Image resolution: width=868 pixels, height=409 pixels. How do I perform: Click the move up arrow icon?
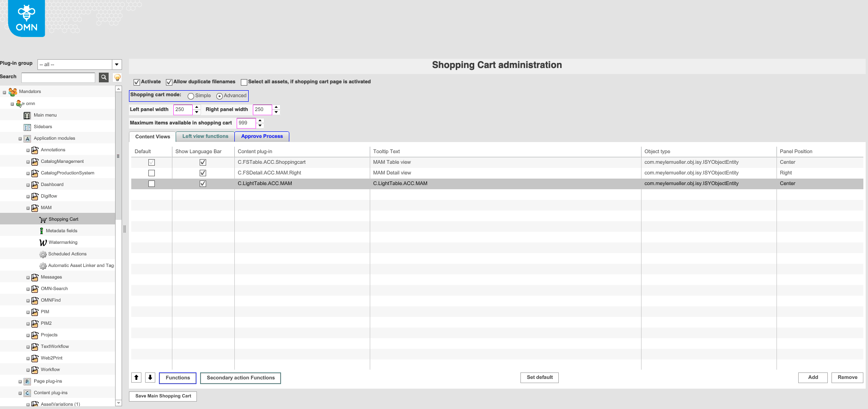(x=136, y=378)
